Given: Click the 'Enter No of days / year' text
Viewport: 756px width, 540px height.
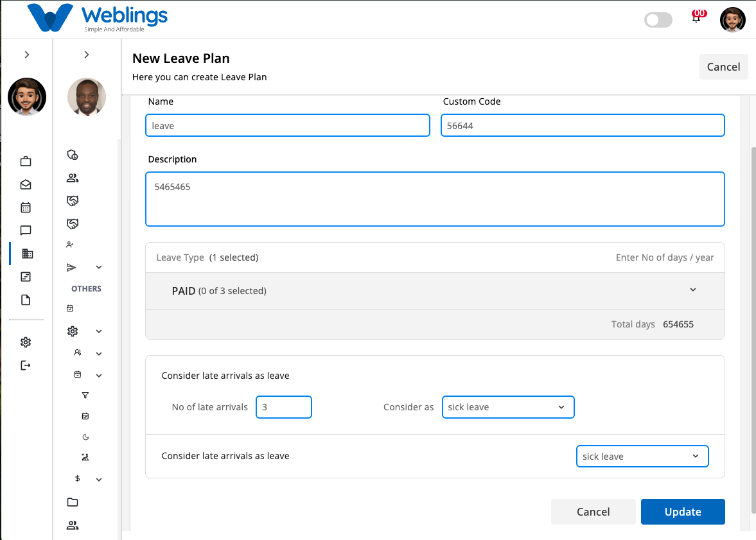Looking at the screenshot, I should (665, 257).
